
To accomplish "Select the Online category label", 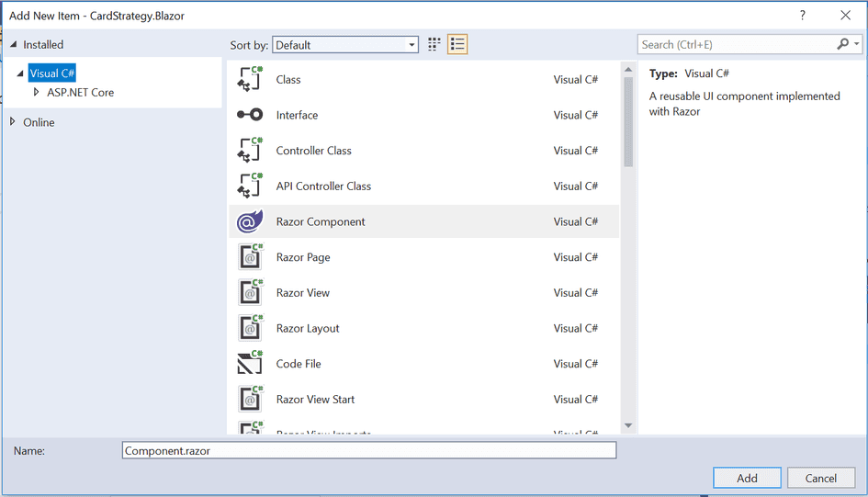I will 39,122.
